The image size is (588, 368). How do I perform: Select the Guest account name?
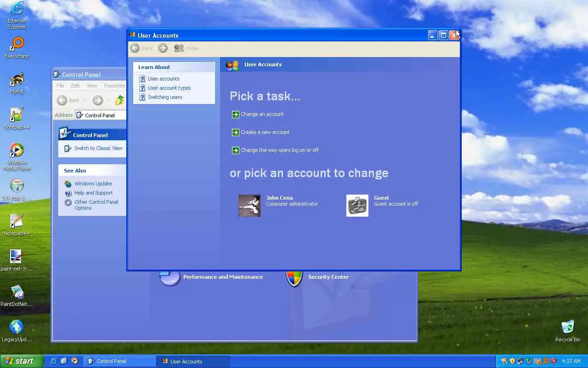pyautogui.click(x=381, y=198)
